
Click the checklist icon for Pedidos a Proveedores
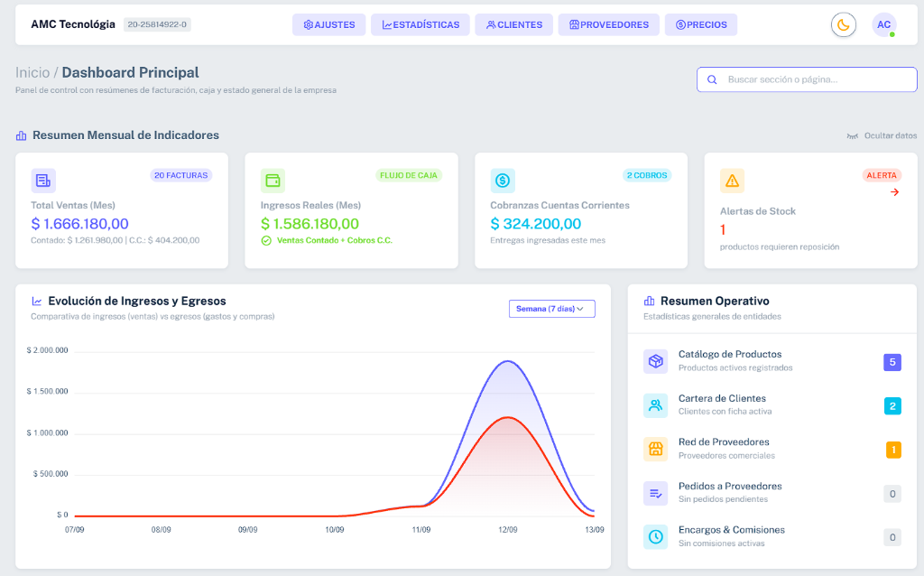tap(655, 493)
